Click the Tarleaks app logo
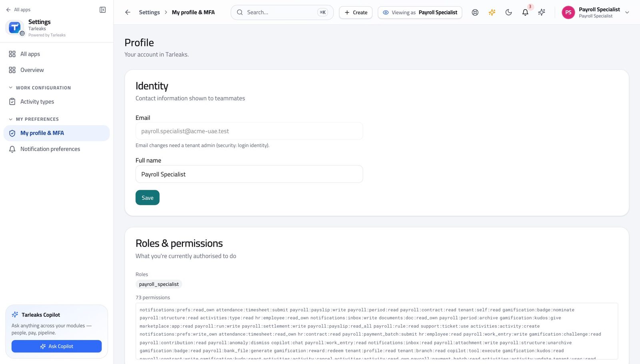 [15, 27]
